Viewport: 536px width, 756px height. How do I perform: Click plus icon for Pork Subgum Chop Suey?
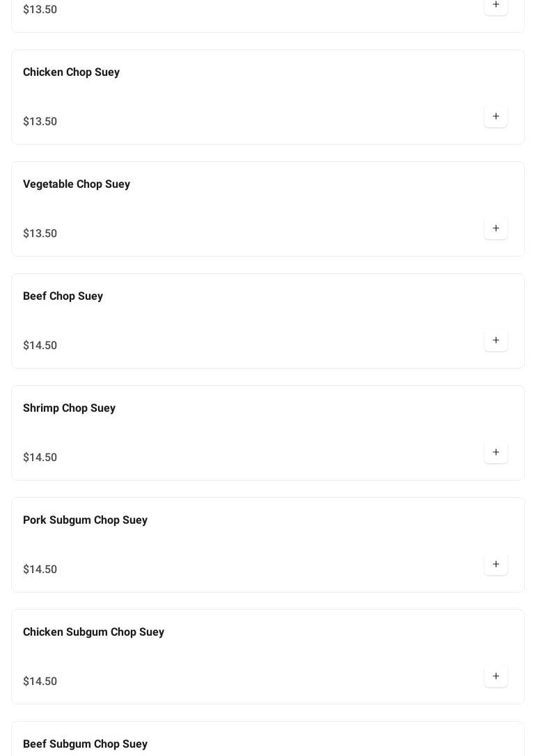click(496, 563)
